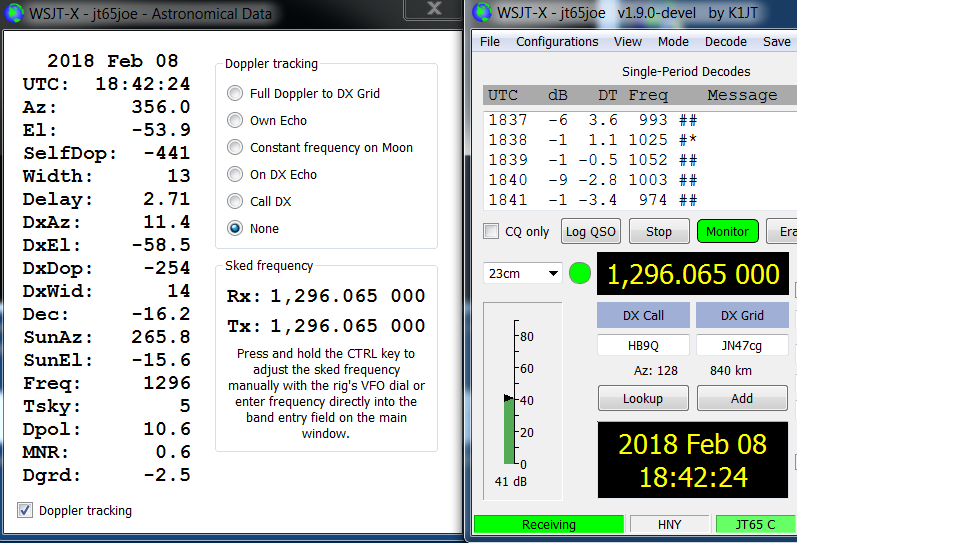
Task: Close the Astronomical Data window
Action: pyautogui.click(x=433, y=9)
